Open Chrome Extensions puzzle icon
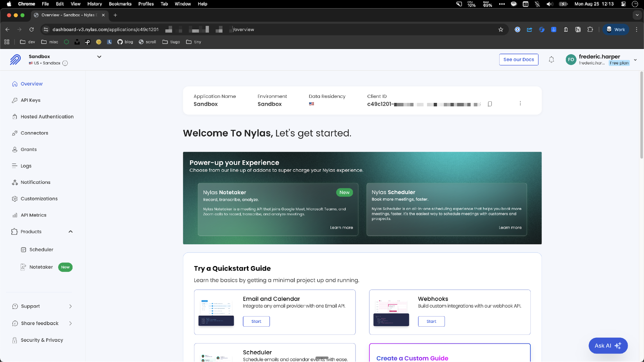 [x=590, y=30]
